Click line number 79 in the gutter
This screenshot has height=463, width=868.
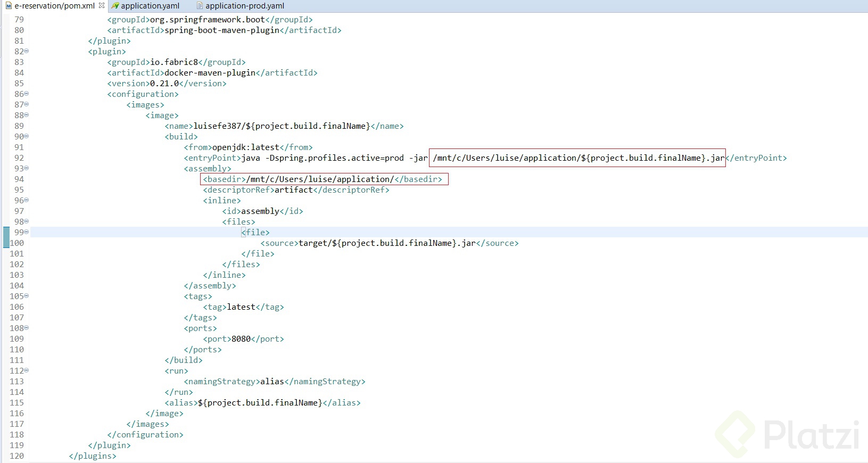tap(19, 20)
